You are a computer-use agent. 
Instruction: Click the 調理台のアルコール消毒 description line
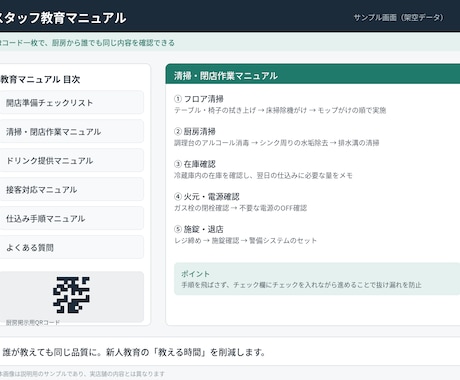[277, 143]
